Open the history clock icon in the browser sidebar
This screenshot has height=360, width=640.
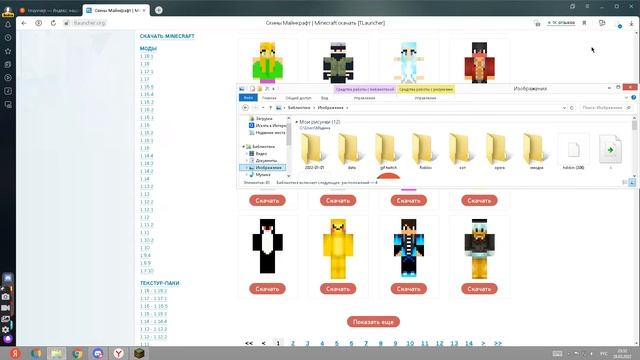(x=8, y=38)
